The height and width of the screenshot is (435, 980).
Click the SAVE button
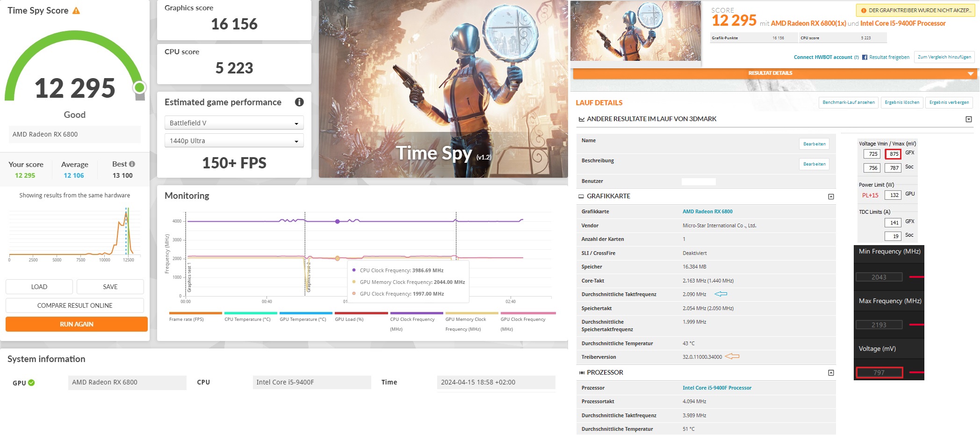pos(110,287)
